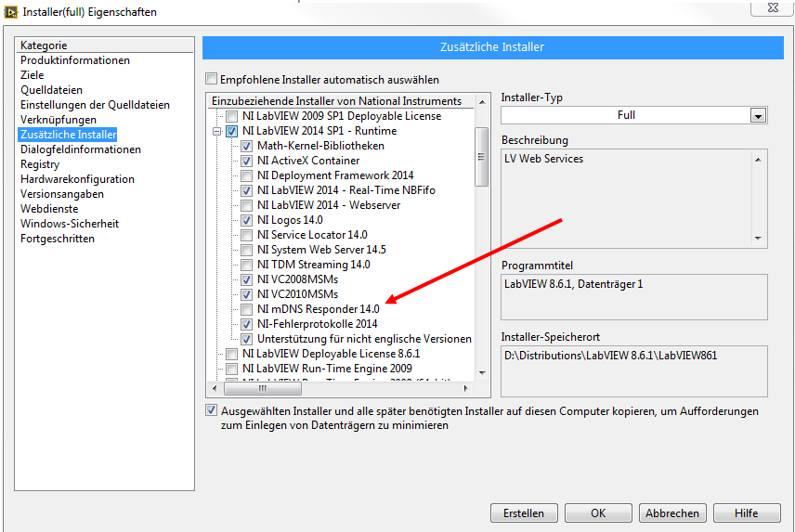The image size is (795, 532).
Task: Open Dialogfeldinformationen category
Action: point(81,149)
